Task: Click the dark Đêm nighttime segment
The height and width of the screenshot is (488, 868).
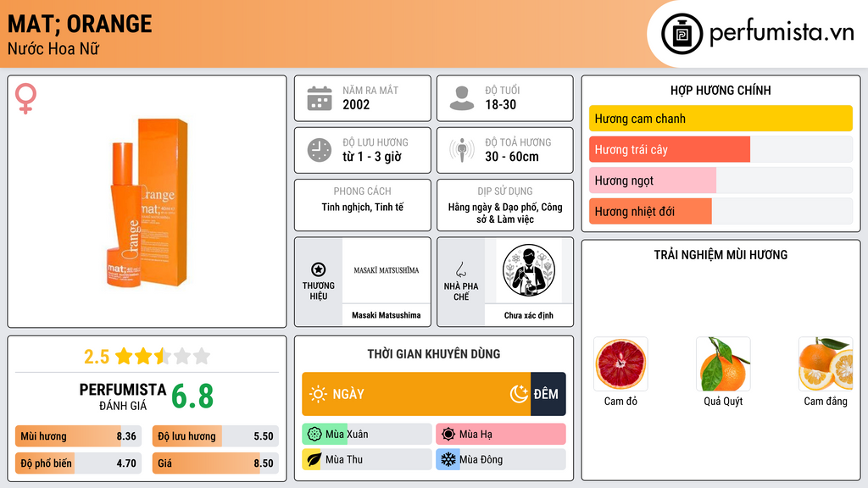Action: [x=548, y=394]
